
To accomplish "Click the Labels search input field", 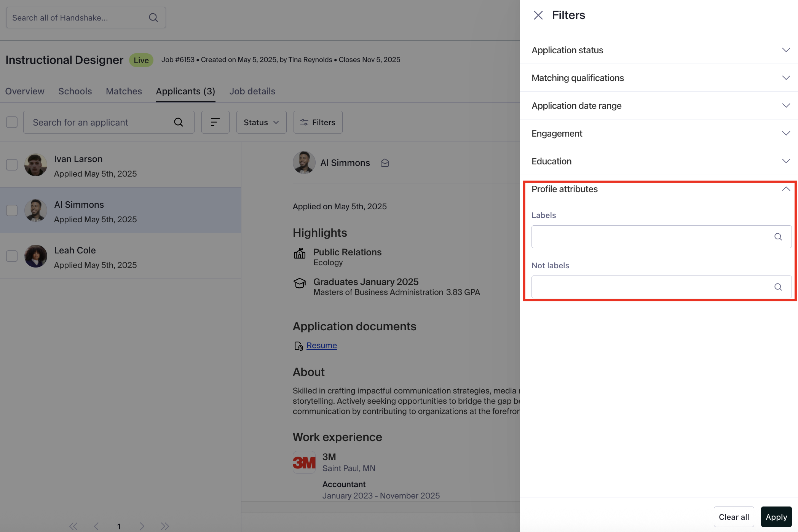I will click(x=661, y=237).
